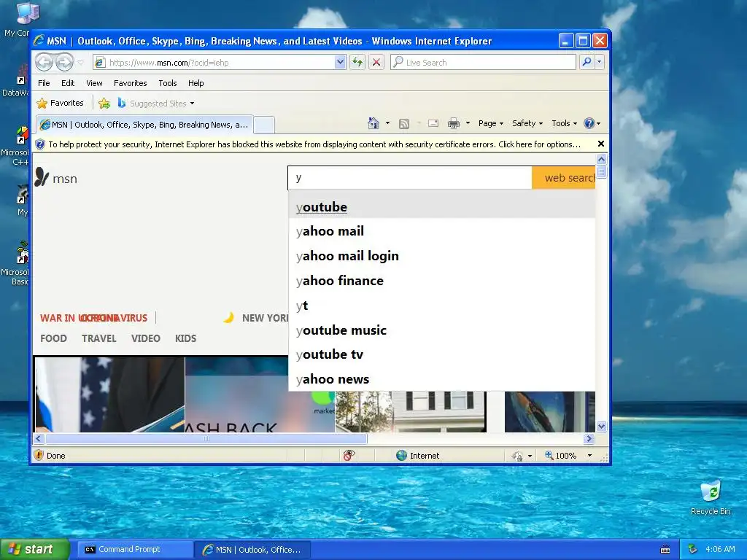Open the Page command menu

tap(491, 123)
